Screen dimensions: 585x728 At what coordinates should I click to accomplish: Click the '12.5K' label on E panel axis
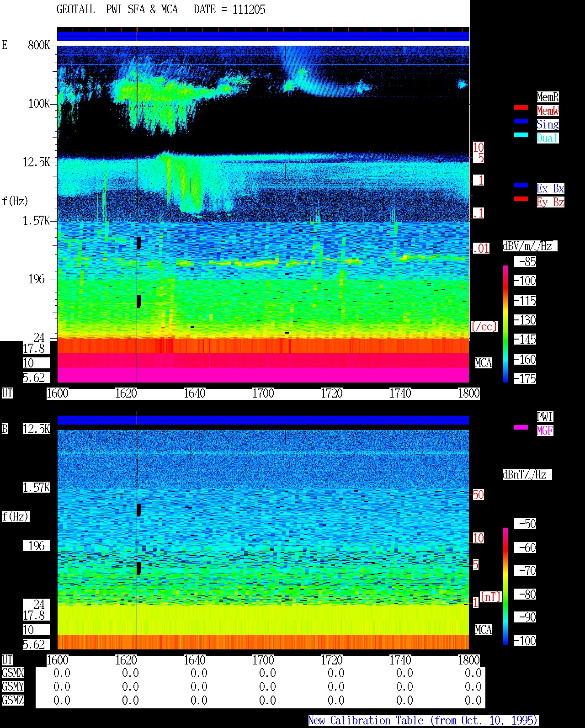37,162
